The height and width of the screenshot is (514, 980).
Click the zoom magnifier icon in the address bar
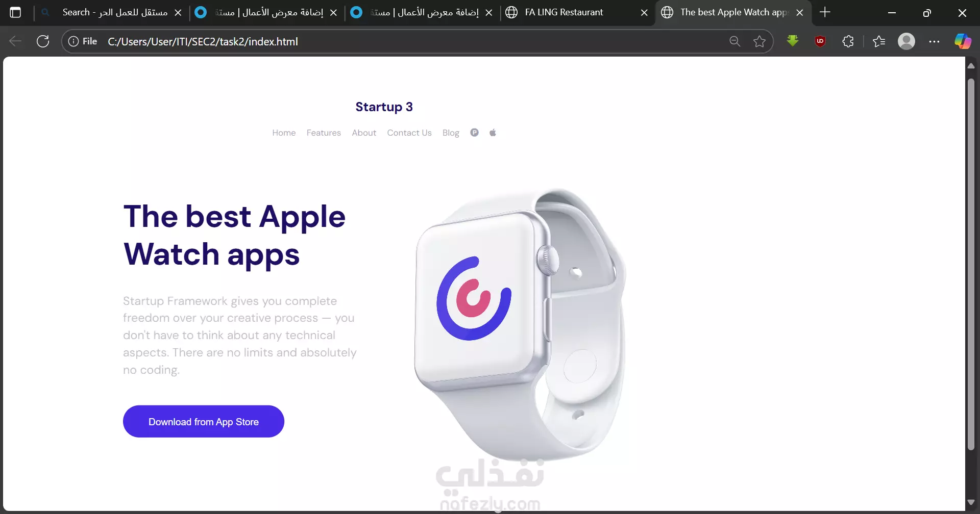pyautogui.click(x=734, y=41)
